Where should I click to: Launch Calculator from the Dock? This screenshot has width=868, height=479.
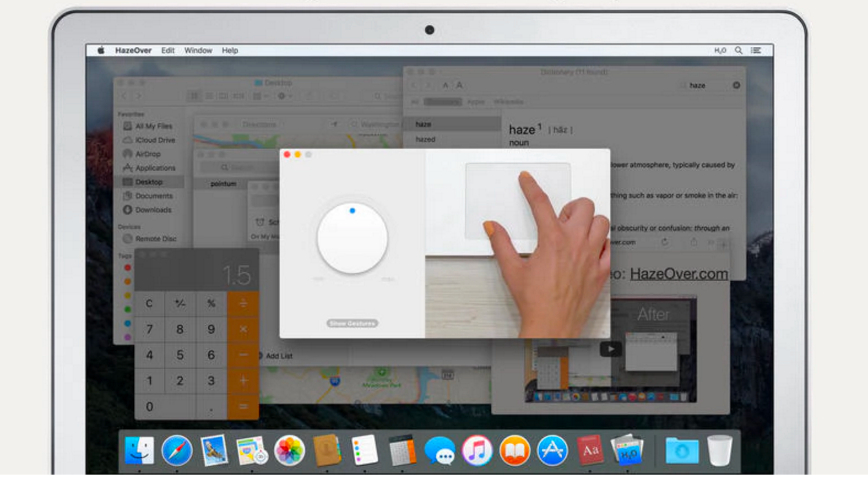[402, 450]
